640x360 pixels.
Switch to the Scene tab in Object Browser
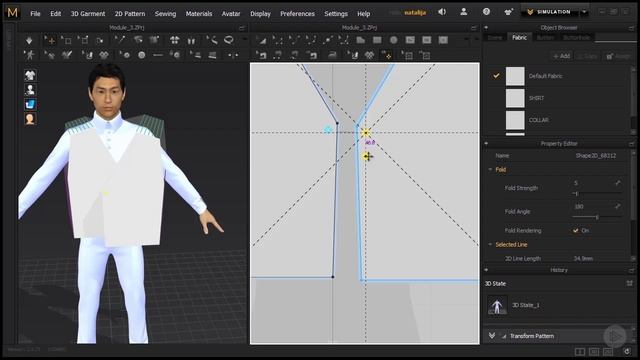pos(495,37)
